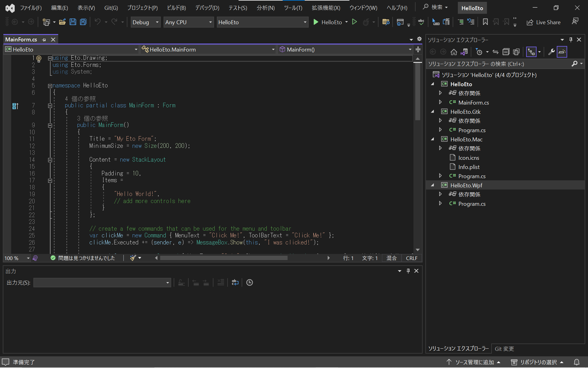Click the Save All icon
Image resolution: width=588 pixels, height=368 pixels.
click(83, 22)
